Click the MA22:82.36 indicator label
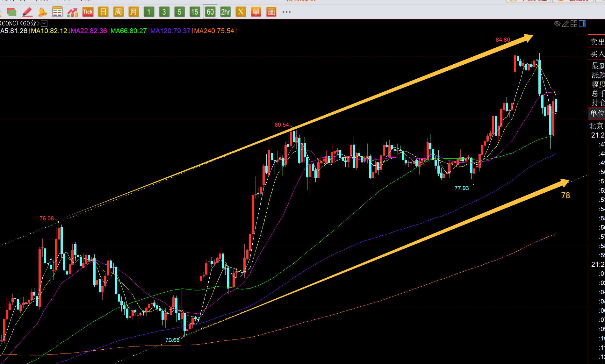Screen dimensions: 605x364 tap(89, 31)
